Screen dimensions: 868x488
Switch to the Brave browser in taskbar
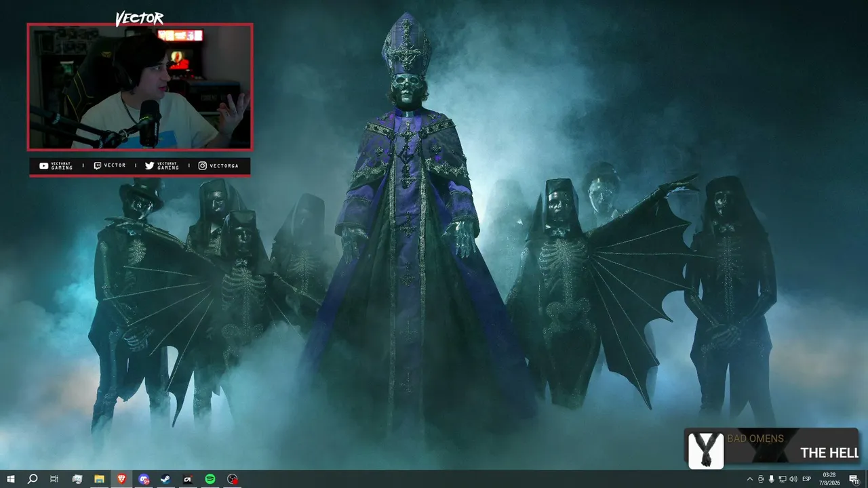coord(121,479)
